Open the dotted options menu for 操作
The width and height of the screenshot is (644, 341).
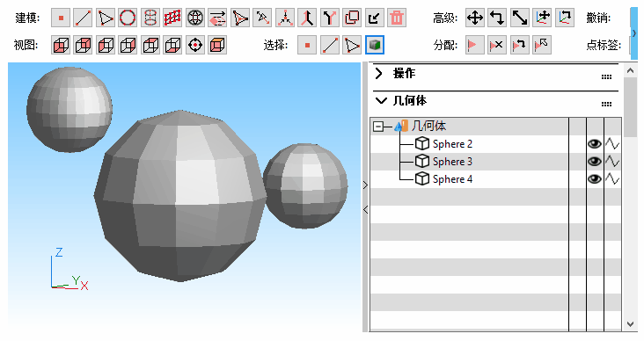(x=606, y=76)
